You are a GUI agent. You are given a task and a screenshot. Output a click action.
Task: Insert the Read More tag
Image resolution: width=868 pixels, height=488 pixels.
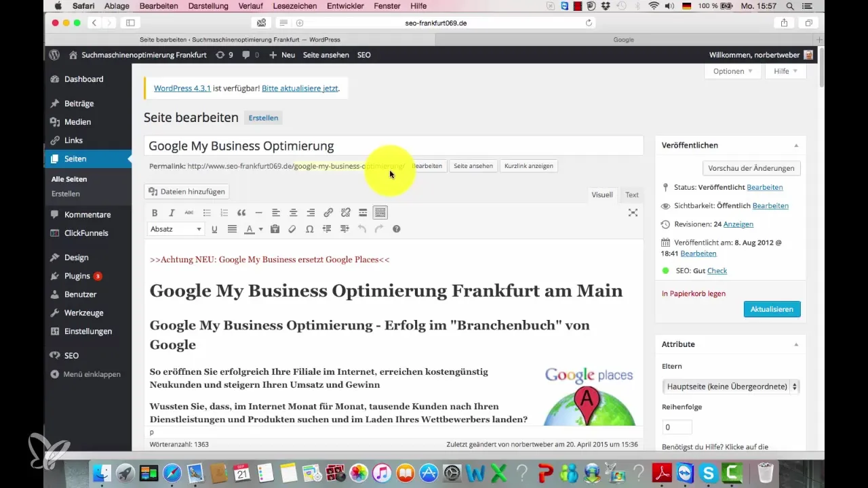(x=363, y=212)
